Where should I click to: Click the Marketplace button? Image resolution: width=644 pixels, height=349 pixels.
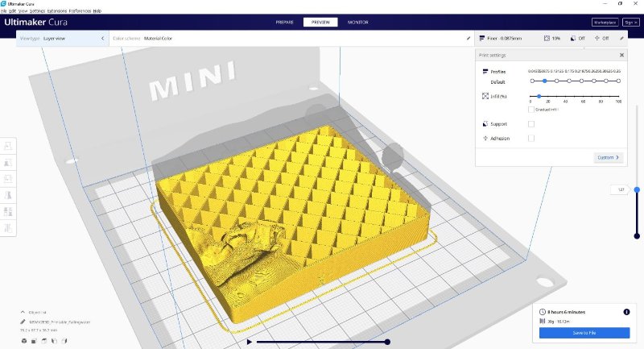point(605,23)
